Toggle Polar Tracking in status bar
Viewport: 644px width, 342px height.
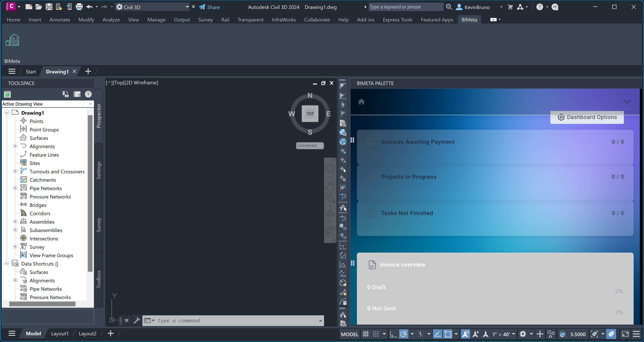point(403,334)
